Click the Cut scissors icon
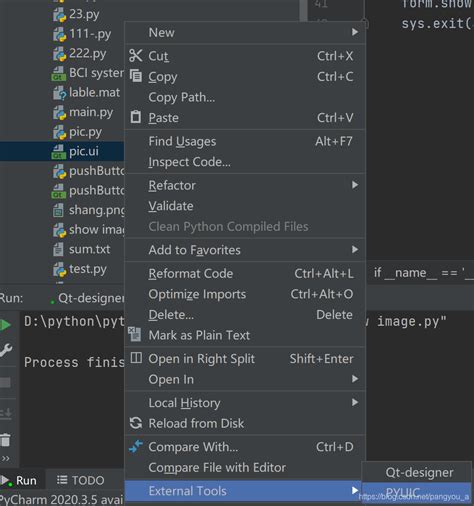This screenshot has width=474, height=506. point(135,56)
